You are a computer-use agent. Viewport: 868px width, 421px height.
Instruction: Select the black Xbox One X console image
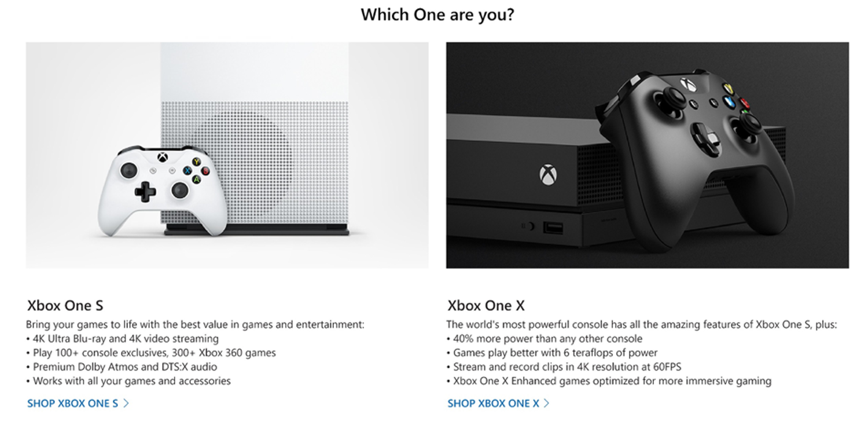(648, 155)
